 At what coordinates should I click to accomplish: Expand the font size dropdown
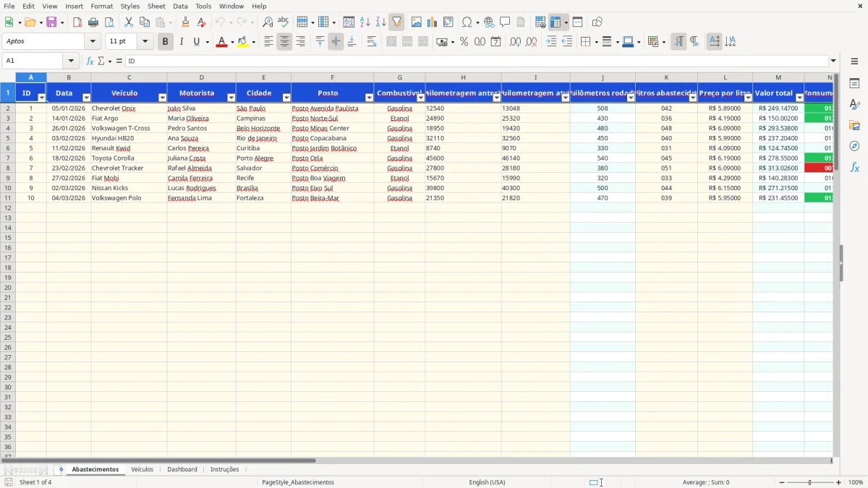[x=145, y=42]
